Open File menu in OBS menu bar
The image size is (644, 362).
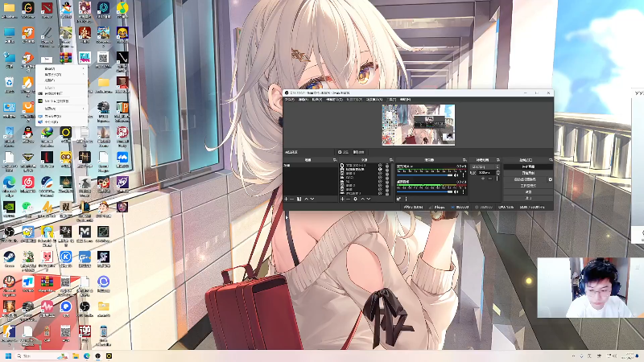290,99
